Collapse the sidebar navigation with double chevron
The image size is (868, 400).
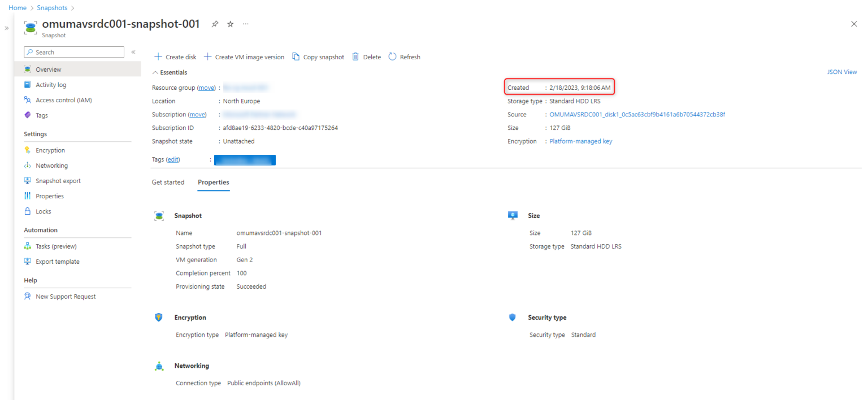coord(133,52)
